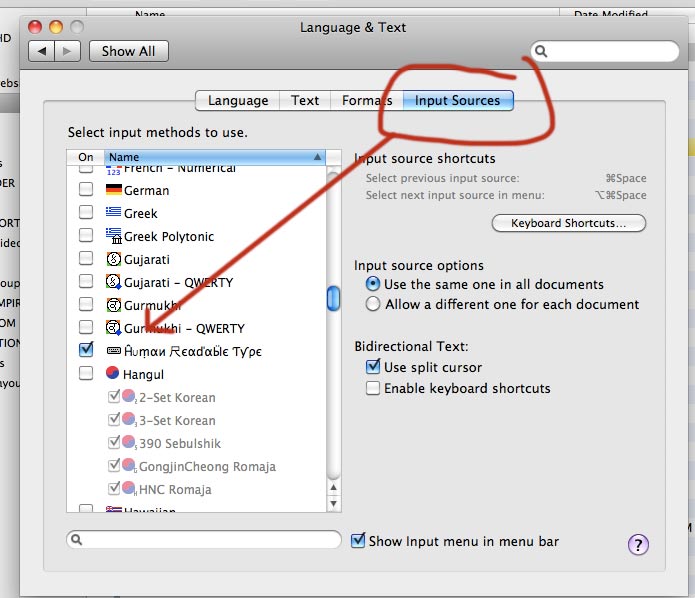Image resolution: width=695 pixels, height=598 pixels.
Task: Click the Gujarati script icon
Action: [x=114, y=259]
